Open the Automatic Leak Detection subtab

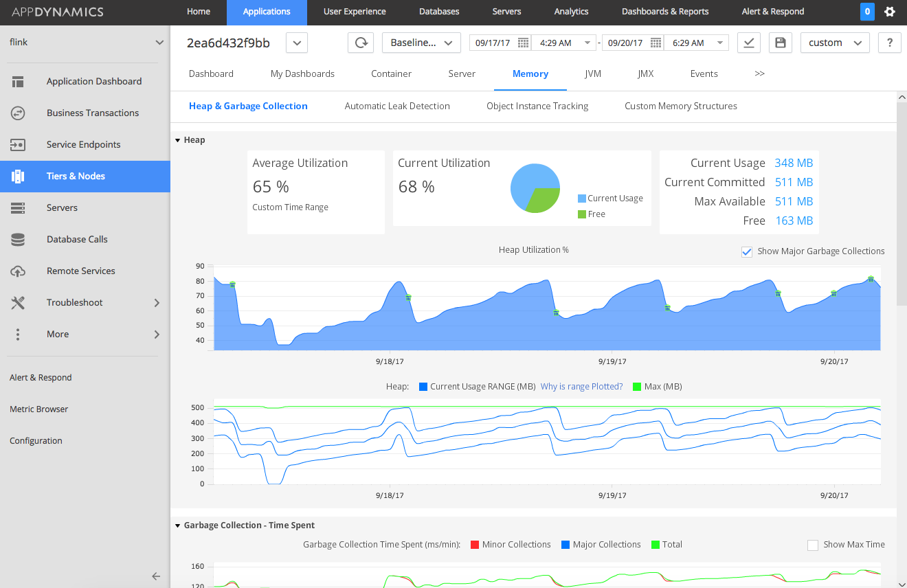(x=397, y=106)
